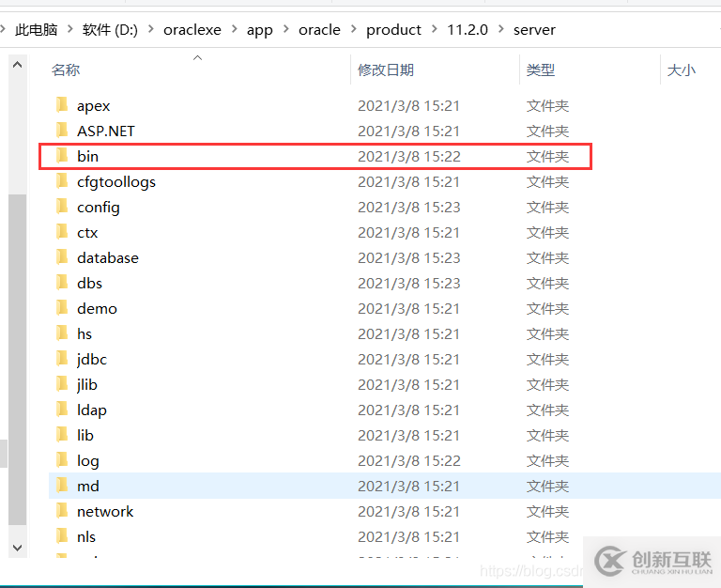
Task: Click the server breadcrumb segment
Action: pyautogui.click(x=534, y=29)
